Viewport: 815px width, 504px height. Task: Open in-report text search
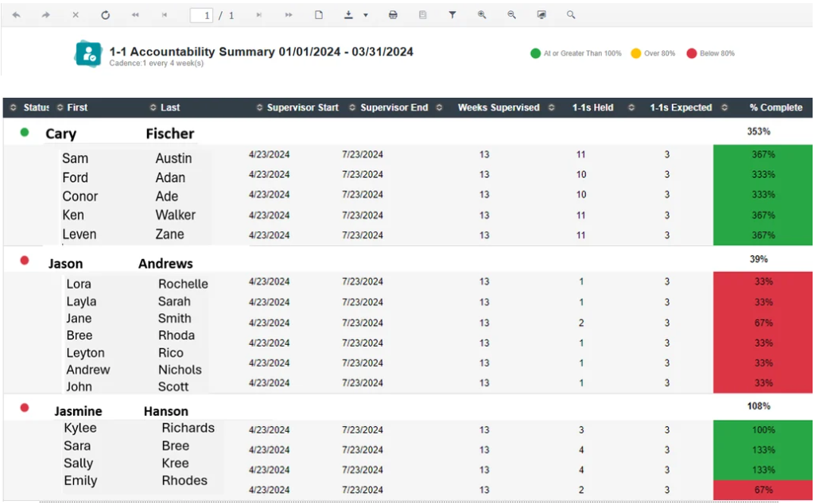pyautogui.click(x=571, y=14)
